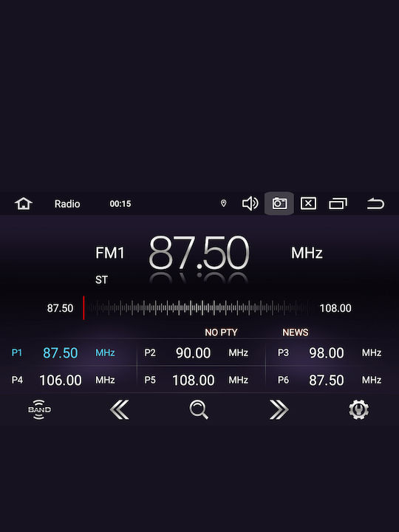Click the NEWS program type label
399x532 pixels.
(295, 332)
